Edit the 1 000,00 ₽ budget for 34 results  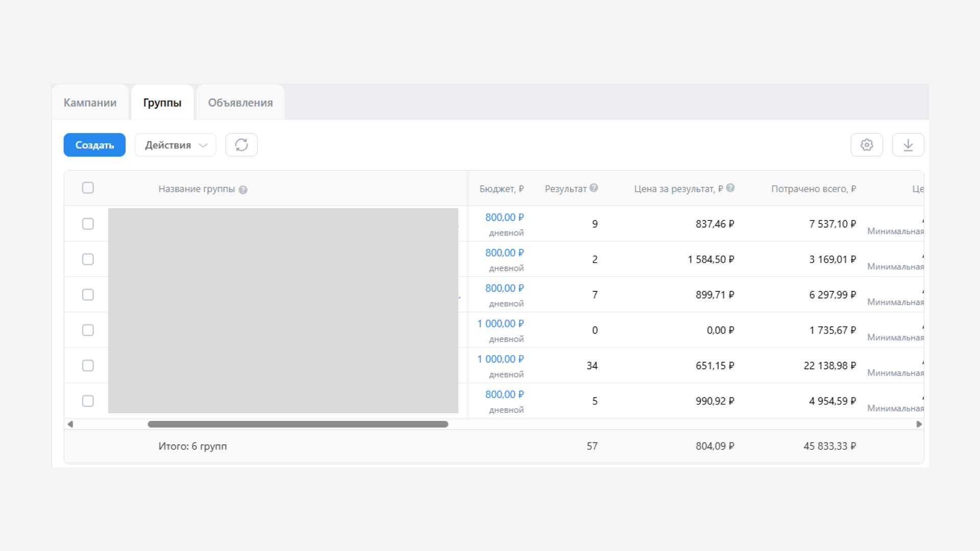500,359
